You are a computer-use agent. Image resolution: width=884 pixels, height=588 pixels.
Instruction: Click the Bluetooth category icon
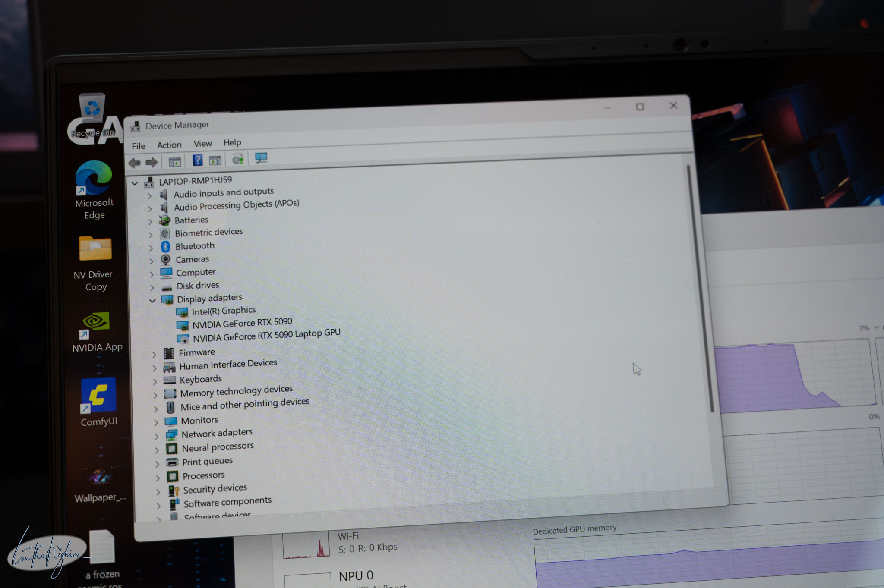pos(165,247)
